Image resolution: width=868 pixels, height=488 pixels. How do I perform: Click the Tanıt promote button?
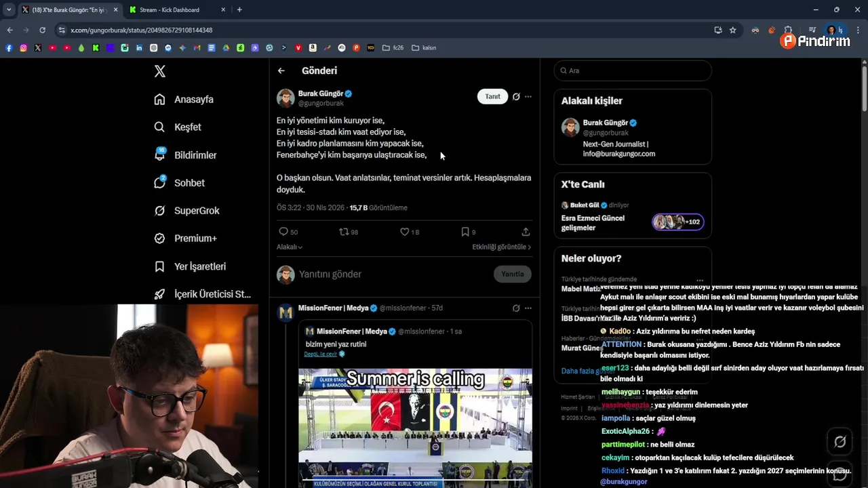click(492, 96)
